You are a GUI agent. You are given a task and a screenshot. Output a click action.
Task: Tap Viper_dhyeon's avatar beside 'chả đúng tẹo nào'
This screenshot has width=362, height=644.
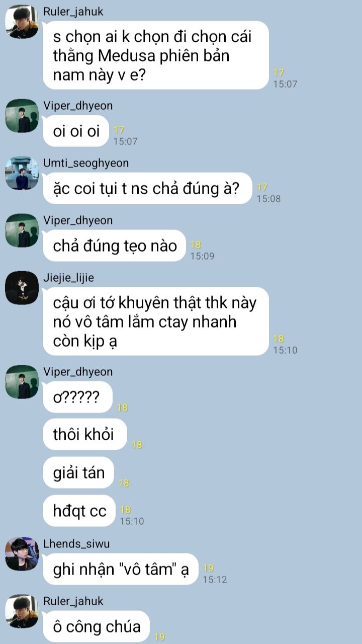(22, 230)
